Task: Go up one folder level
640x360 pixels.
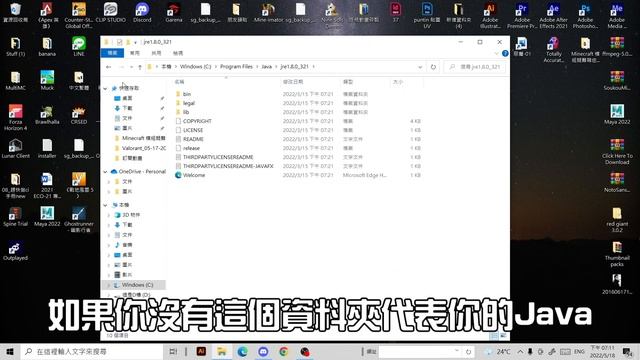Action: pyautogui.click(x=140, y=67)
